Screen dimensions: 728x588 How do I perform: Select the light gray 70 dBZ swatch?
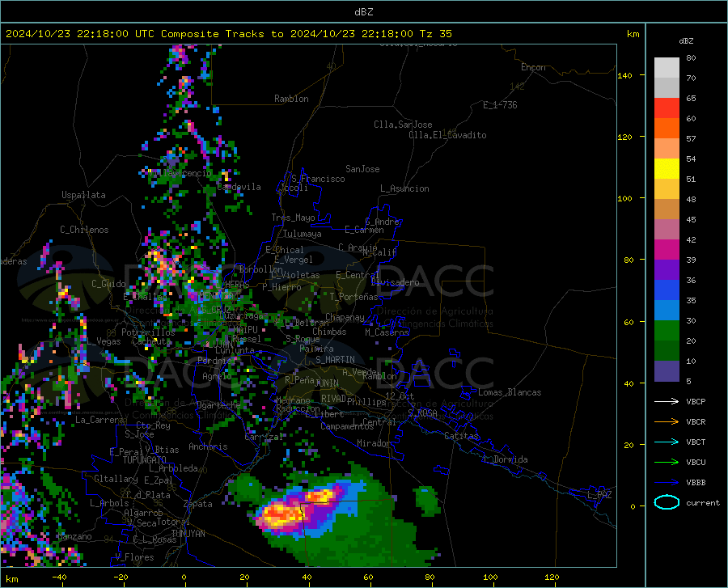click(x=667, y=68)
